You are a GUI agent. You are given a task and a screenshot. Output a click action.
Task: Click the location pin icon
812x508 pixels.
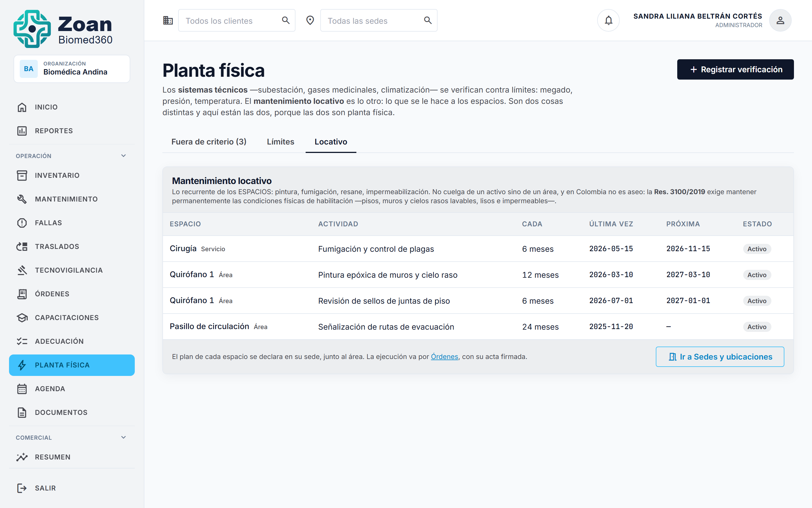tap(310, 21)
